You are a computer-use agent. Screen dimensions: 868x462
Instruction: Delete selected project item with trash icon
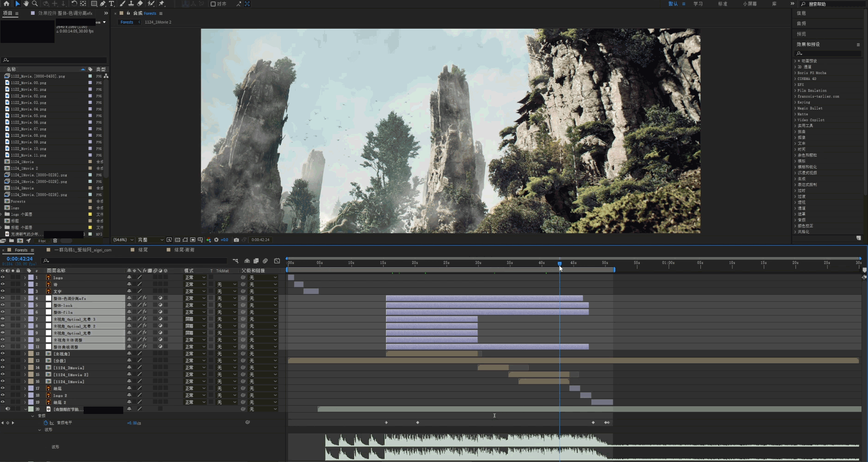tap(55, 241)
